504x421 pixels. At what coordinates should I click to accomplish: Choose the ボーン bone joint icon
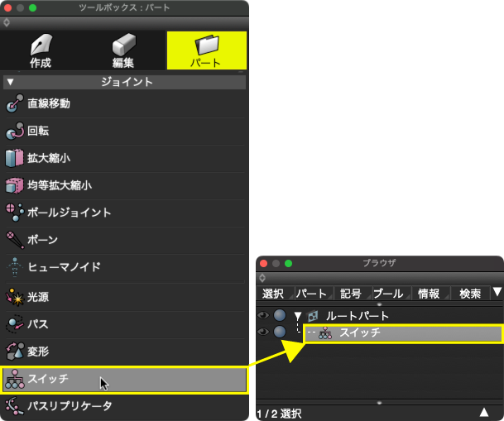15,240
